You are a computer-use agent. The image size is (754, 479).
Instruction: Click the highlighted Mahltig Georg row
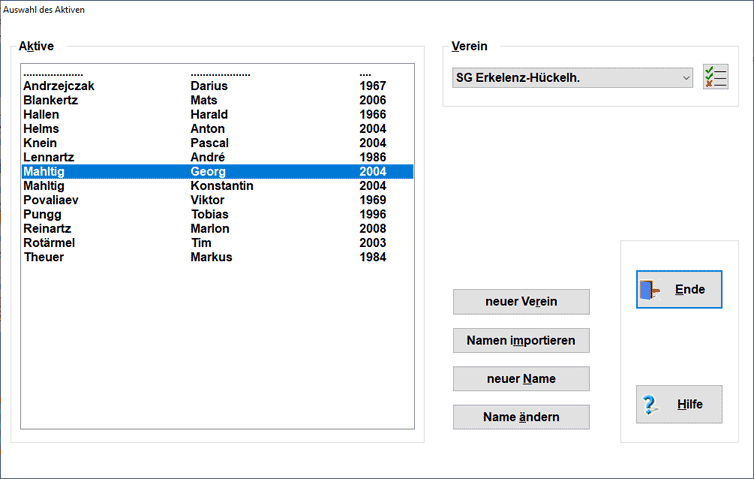(216, 172)
